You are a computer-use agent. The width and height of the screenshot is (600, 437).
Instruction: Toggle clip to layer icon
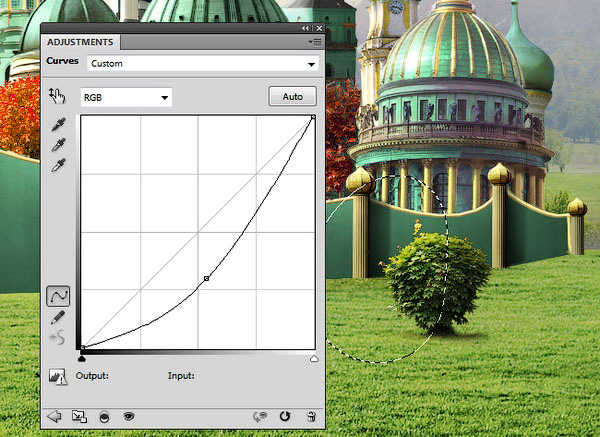104,416
